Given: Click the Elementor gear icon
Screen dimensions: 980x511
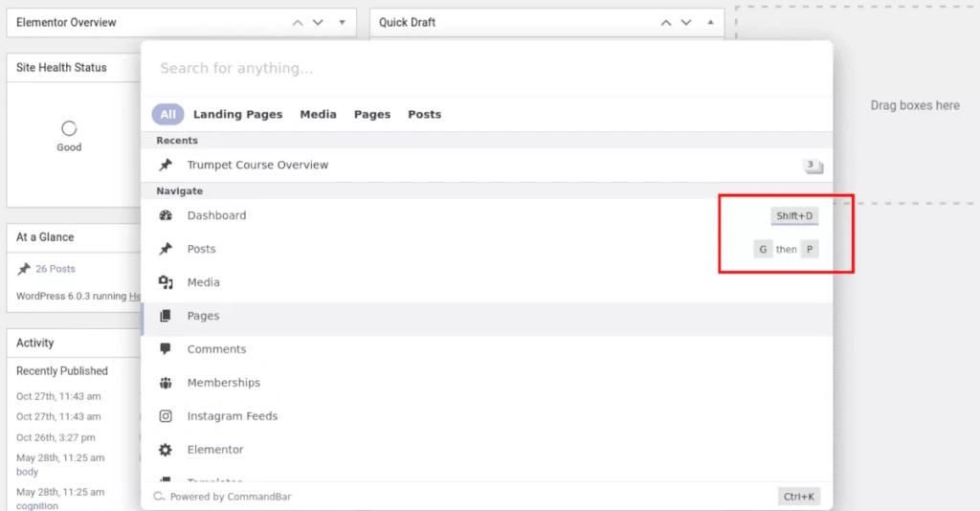Looking at the screenshot, I should point(166,451).
